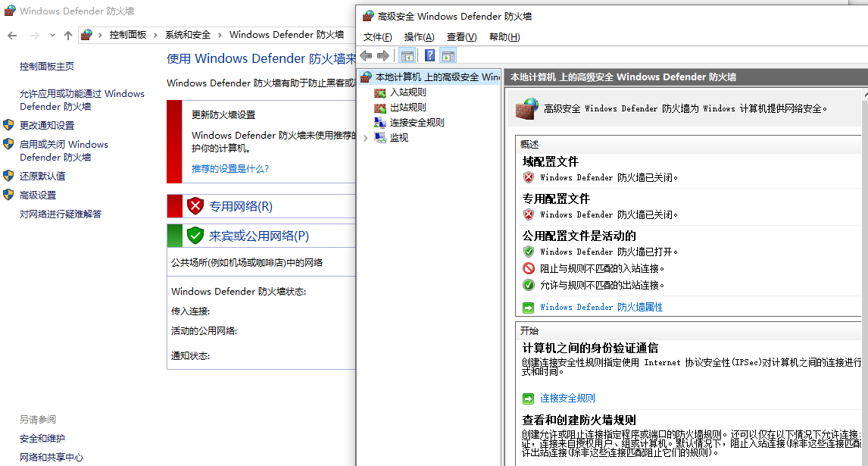Open the 连接安全规则 link under 开始
The image size is (868, 466).
tap(567, 399)
